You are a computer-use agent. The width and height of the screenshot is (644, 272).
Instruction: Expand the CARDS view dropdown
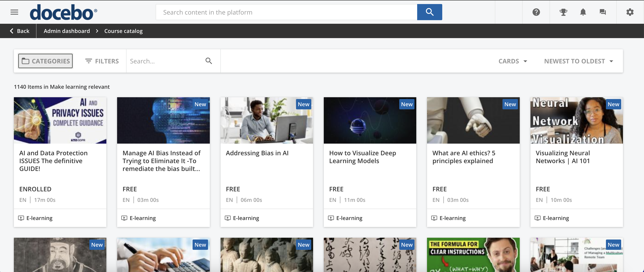coord(513,61)
